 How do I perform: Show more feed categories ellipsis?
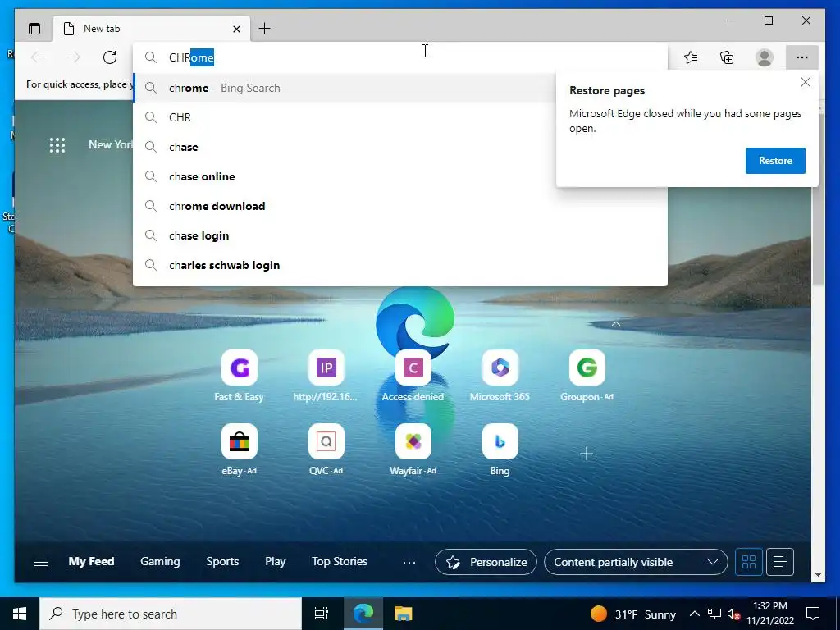(x=409, y=563)
